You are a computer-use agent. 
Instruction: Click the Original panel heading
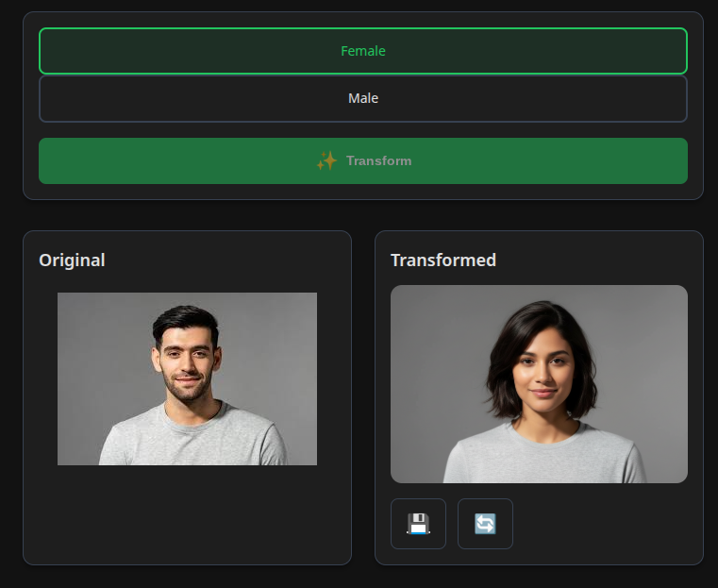point(72,260)
